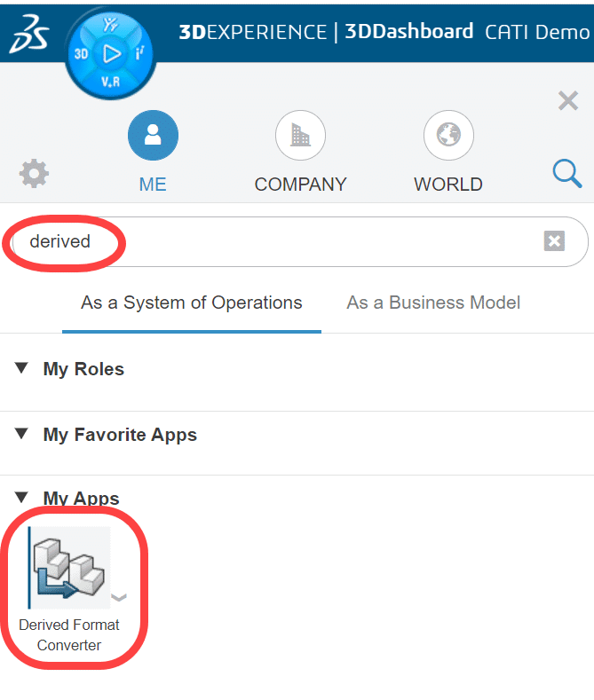The width and height of the screenshot is (594, 700).
Task: Click the 3DS Dassault logo
Action: click(29, 34)
